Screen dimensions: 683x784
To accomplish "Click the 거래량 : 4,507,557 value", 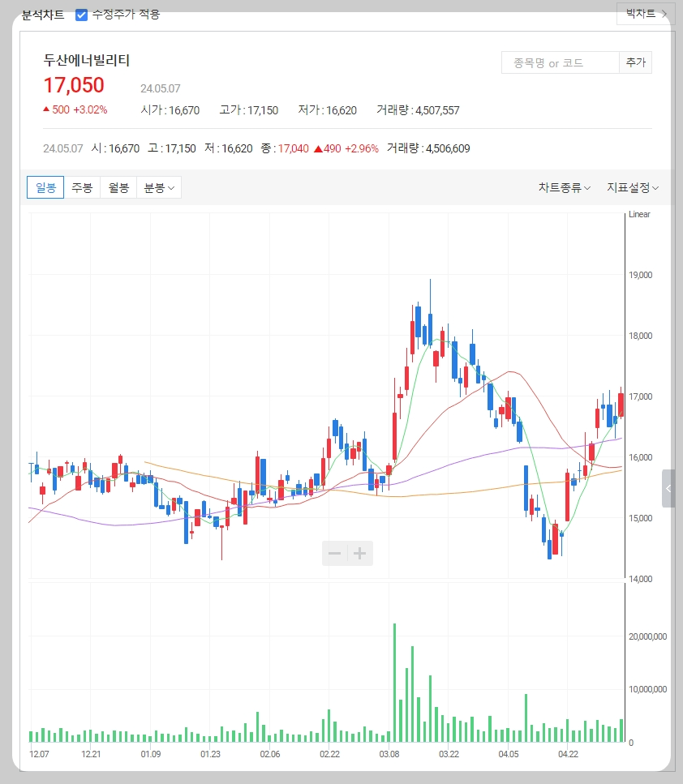I will coord(418,110).
